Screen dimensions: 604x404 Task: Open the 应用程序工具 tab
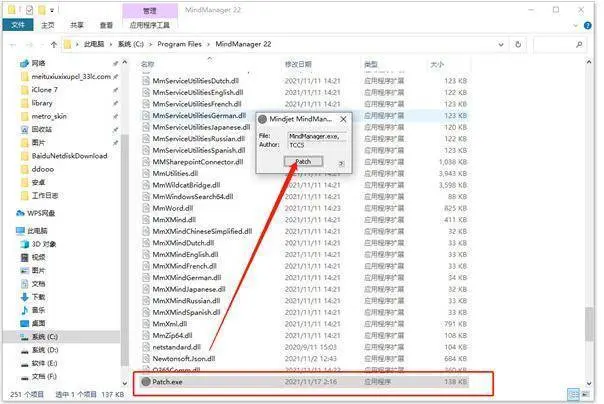(x=152, y=24)
